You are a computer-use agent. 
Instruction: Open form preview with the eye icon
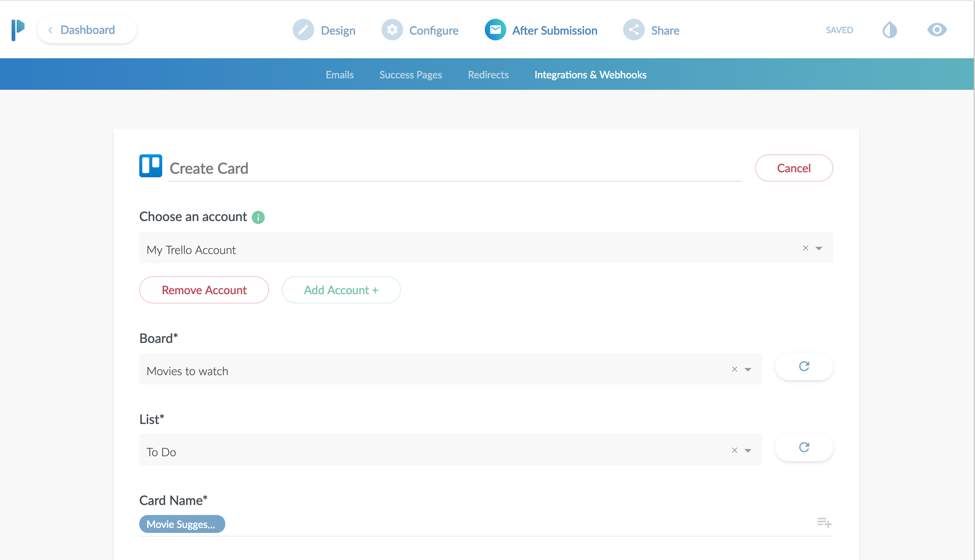coord(937,30)
